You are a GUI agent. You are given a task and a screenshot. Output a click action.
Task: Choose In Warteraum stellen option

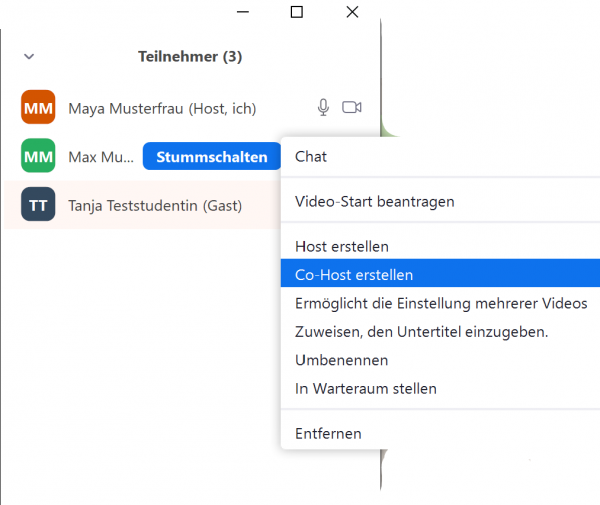coord(366,388)
